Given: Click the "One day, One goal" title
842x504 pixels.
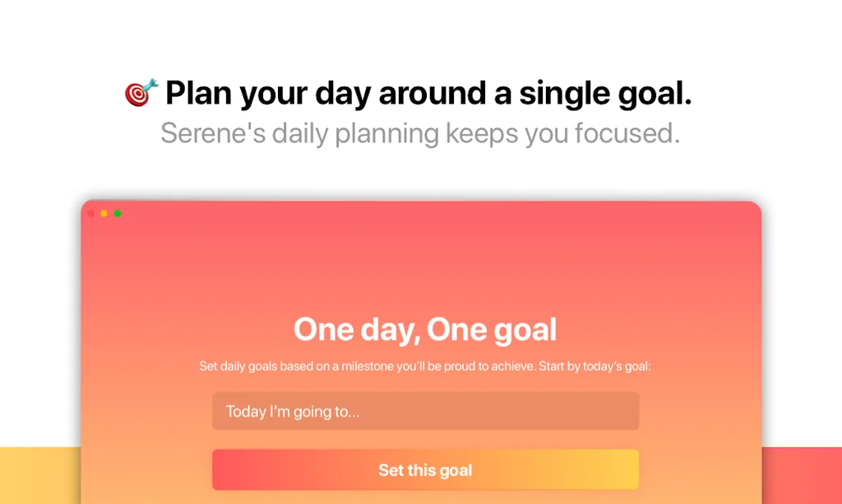Looking at the screenshot, I should 425,330.
